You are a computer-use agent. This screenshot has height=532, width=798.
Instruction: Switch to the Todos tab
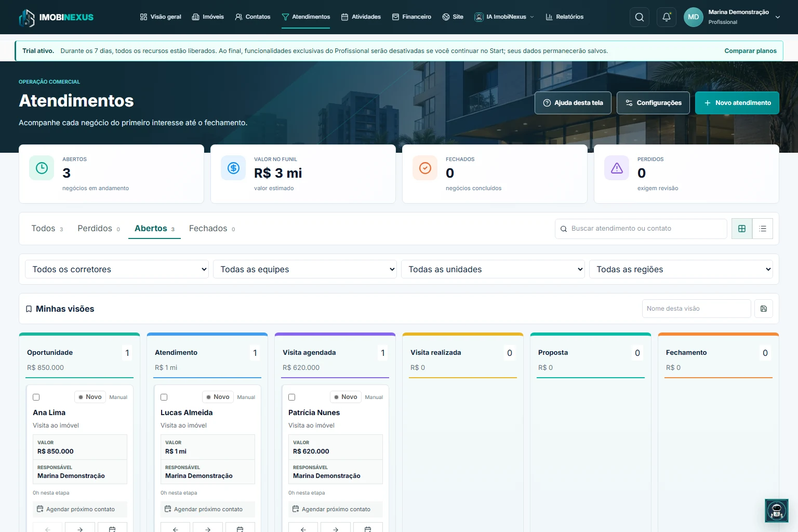click(x=47, y=229)
